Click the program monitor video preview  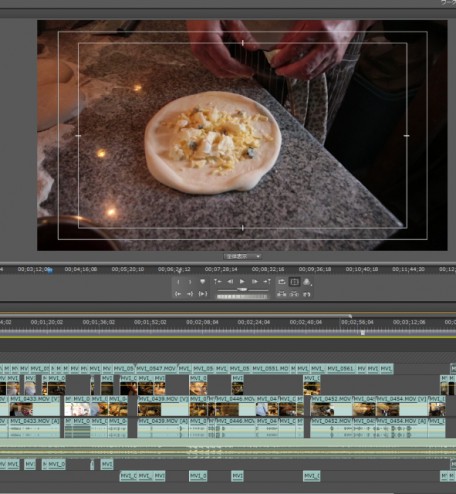242,135
